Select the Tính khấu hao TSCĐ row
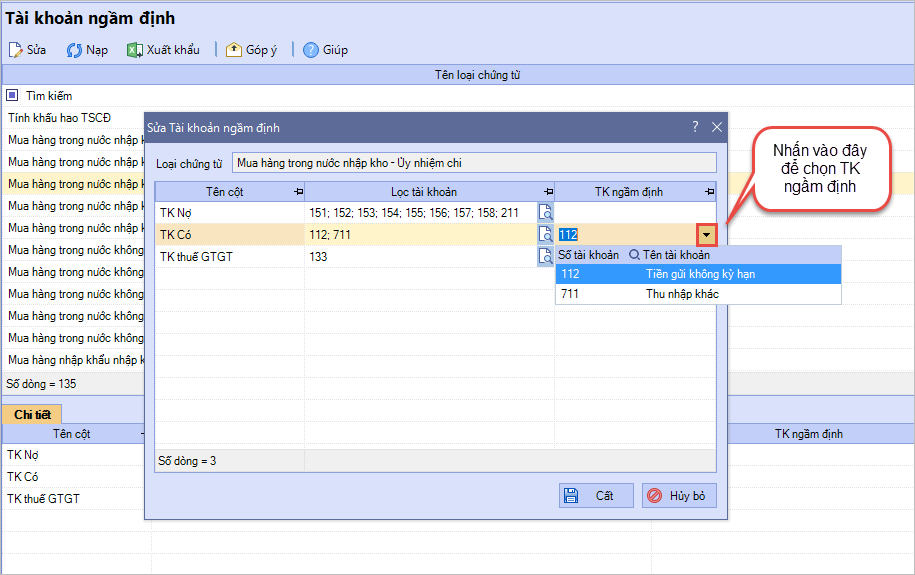 pos(60,118)
